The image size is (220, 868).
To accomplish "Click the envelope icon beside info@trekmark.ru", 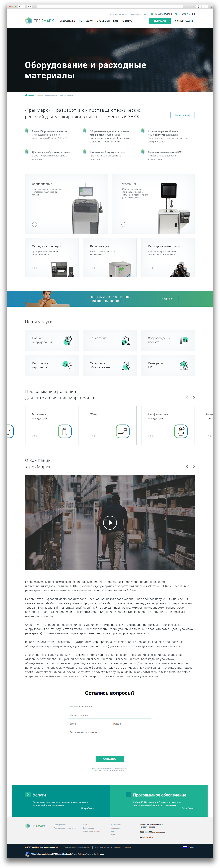I will 152,14.
